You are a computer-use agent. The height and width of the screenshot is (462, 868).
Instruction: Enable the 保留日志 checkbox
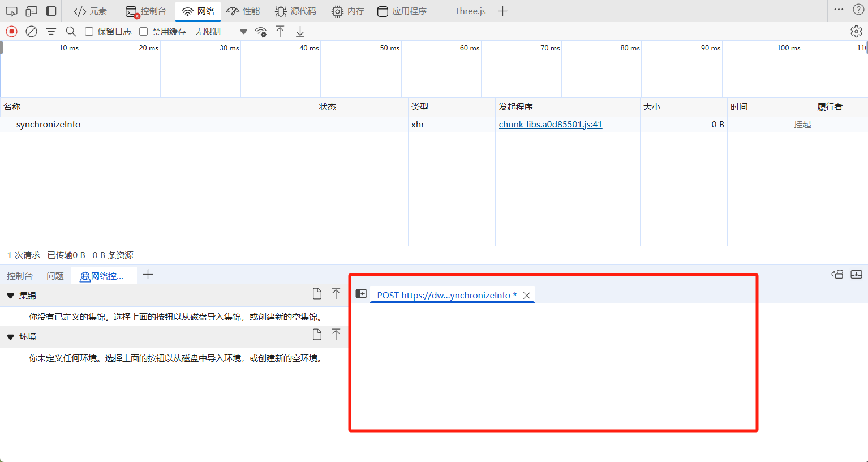click(x=89, y=32)
